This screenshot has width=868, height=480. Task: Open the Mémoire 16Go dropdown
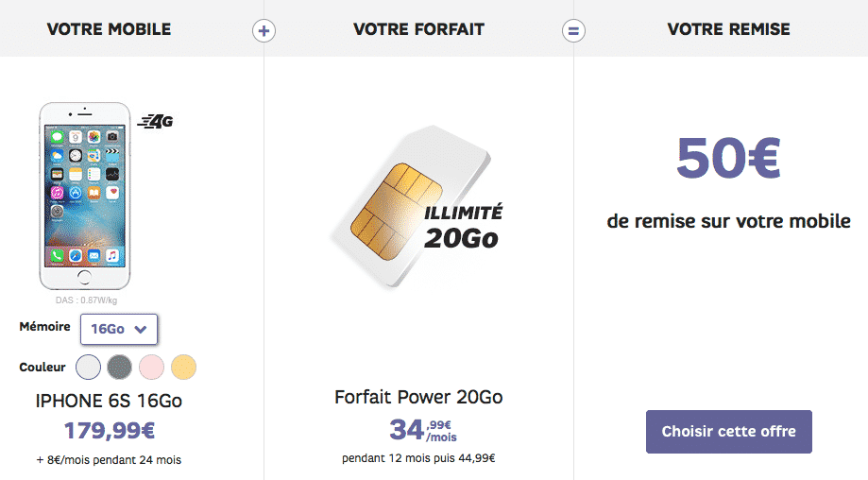tap(119, 329)
